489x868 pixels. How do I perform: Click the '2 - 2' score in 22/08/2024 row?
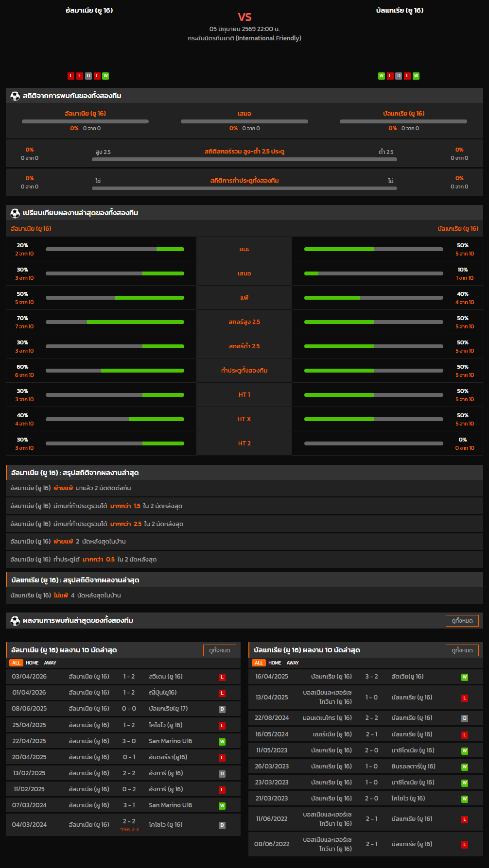(x=371, y=718)
